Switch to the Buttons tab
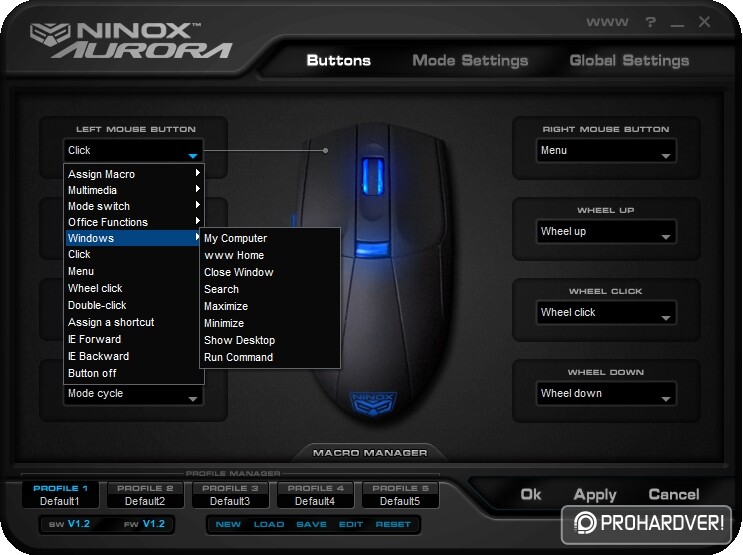This screenshot has width=743, height=555. click(x=338, y=60)
